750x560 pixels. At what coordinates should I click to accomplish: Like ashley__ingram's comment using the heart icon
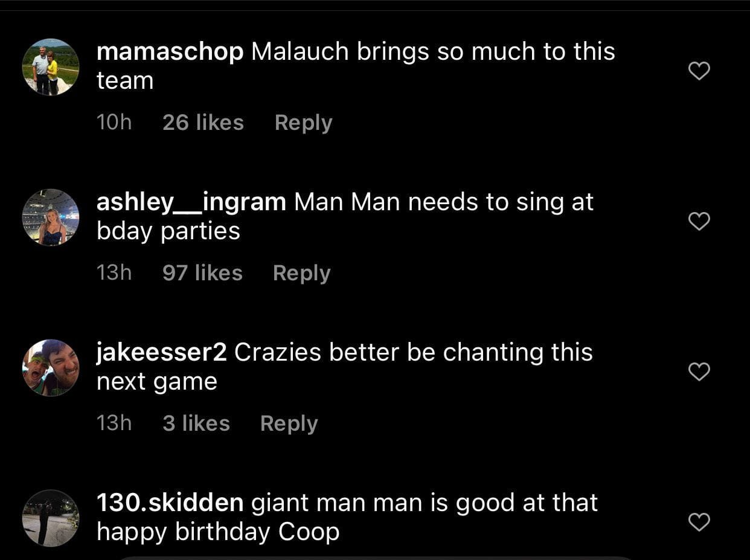click(699, 221)
